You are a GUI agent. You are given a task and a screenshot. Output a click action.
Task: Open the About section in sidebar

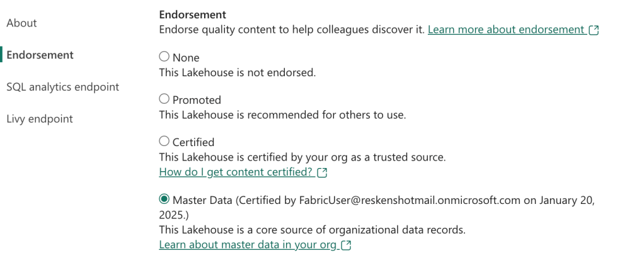pyautogui.click(x=21, y=23)
